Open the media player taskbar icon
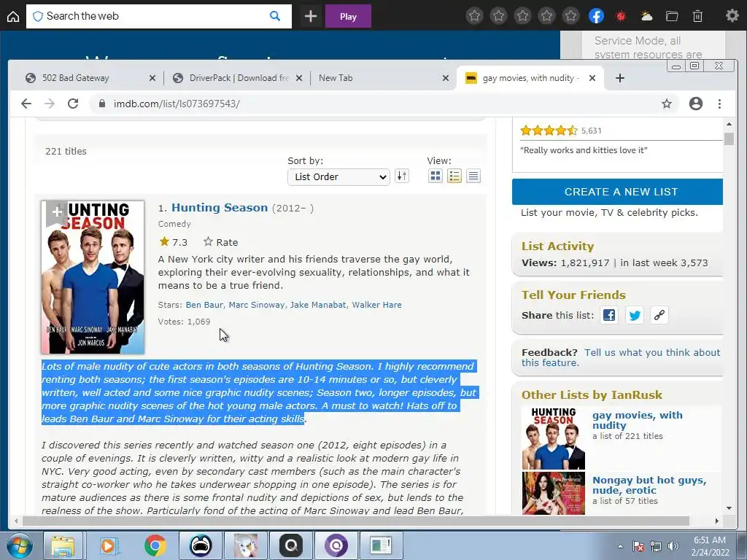This screenshot has height=560, width=747. (108, 545)
